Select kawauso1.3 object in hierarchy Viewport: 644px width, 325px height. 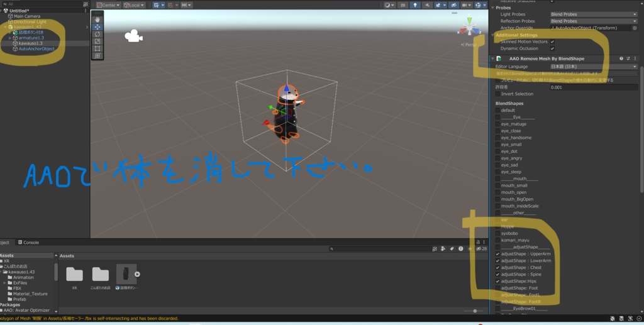click(30, 43)
